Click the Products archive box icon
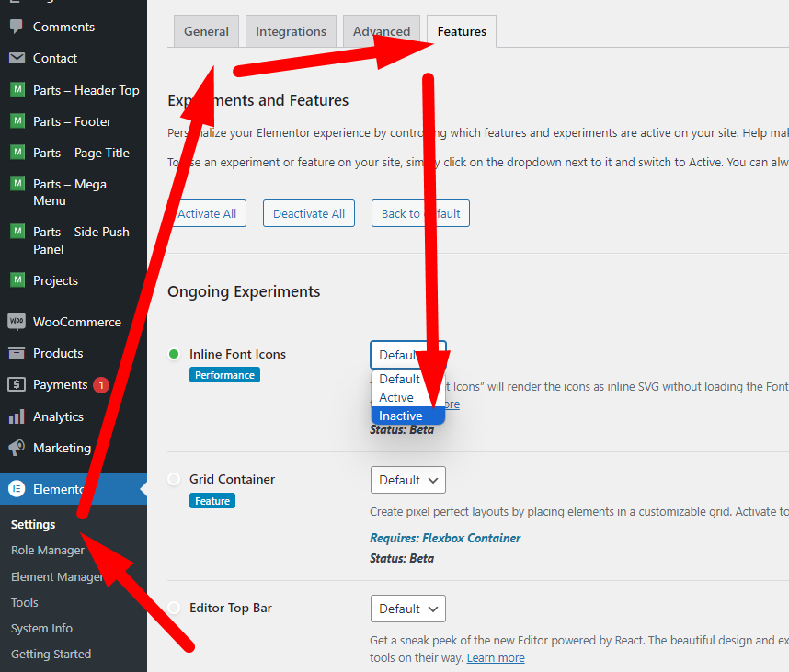The image size is (789, 672). [x=17, y=353]
